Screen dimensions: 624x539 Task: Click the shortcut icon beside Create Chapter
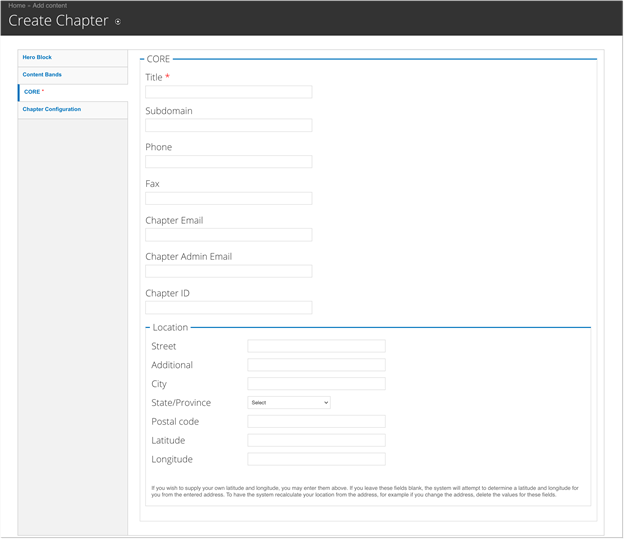118,22
